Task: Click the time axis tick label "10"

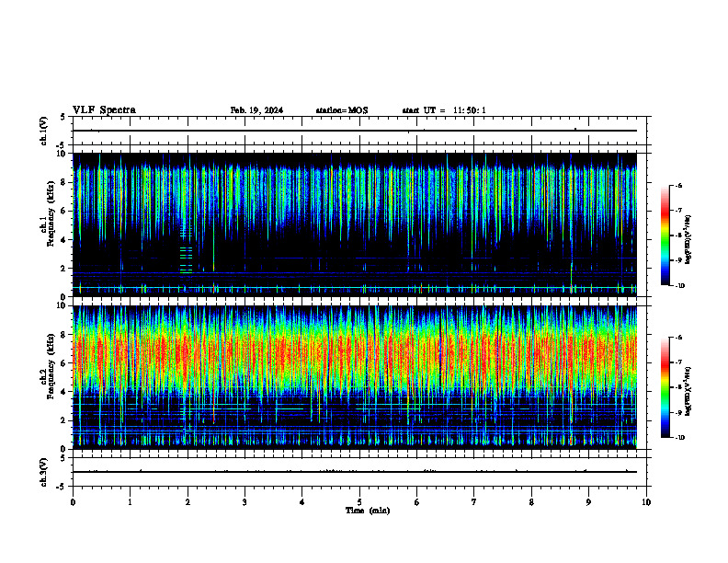Action: [646, 502]
